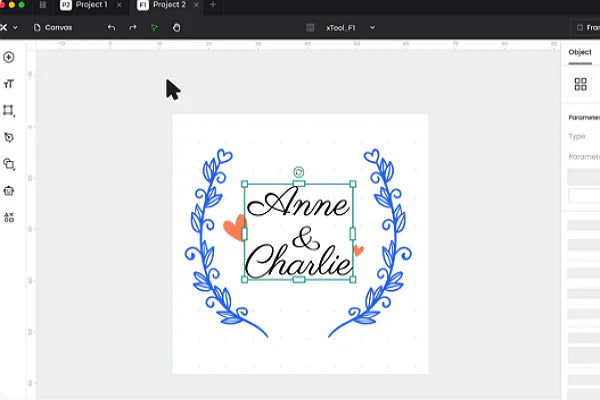Select the small orange heart
Image resolution: width=600 pixels, height=400 pixels.
pos(359,251)
